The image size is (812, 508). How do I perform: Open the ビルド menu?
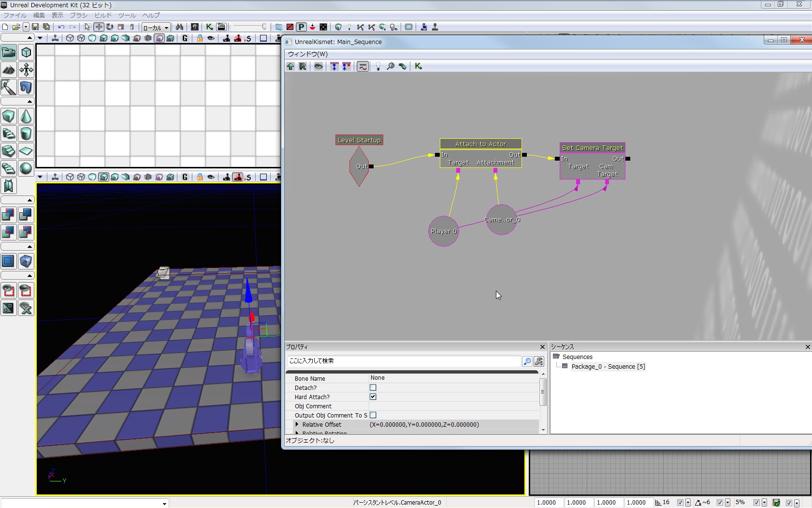pos(103,15)
